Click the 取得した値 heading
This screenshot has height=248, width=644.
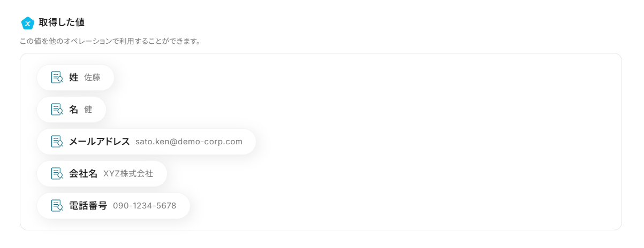(x=62, y=22)
